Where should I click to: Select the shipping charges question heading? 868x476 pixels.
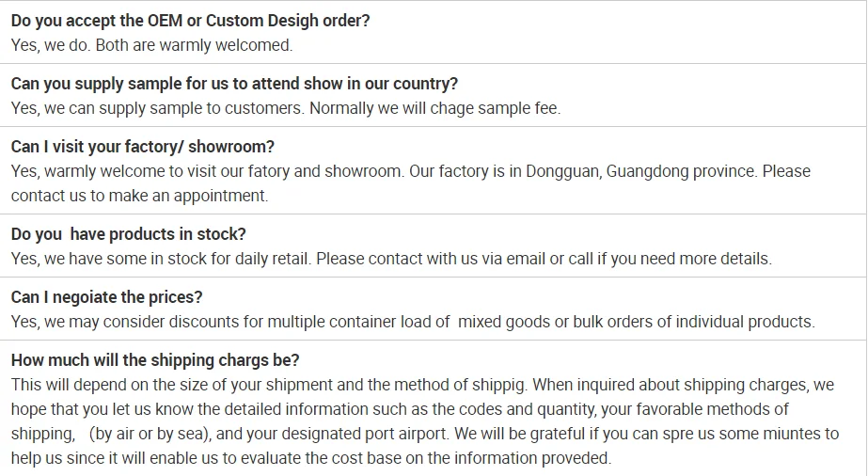pos(155,360)
